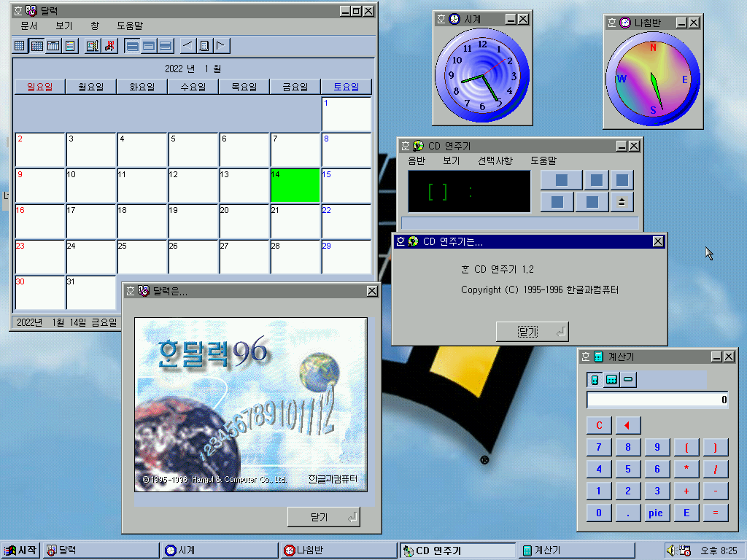Viewport: 747px width, 560px height.
Task: Open the 보기 menu in the CD player
Action: 451,160
